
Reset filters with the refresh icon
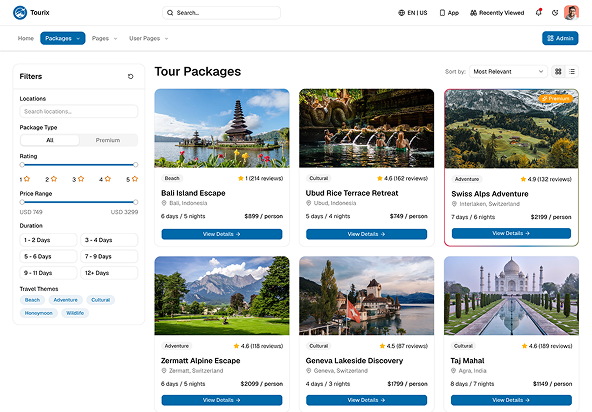coord(131,76)
